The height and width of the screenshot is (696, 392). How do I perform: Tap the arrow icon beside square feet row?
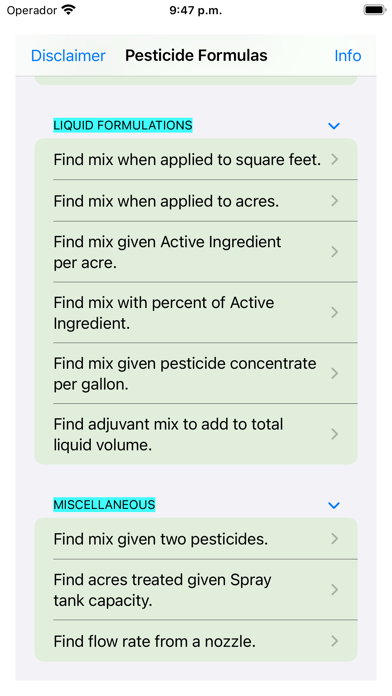click(335, 159)
